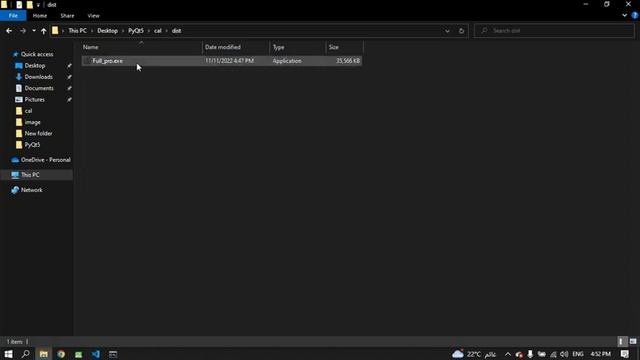
Task: Open Documents in sidebar
Action: (39, 88)
